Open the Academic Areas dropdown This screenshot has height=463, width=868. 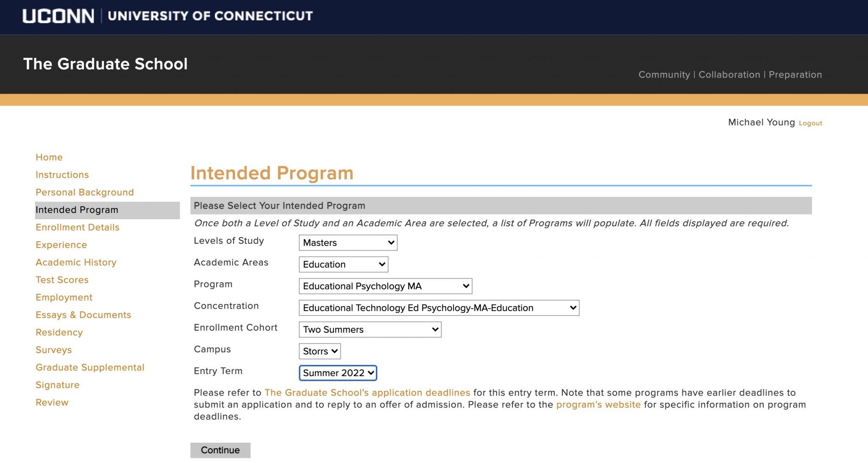[x=343, y=264]
